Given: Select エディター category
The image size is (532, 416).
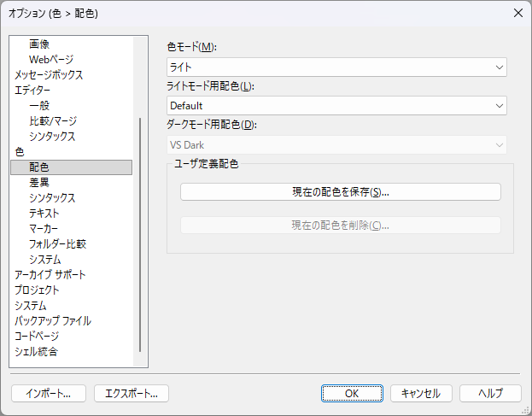Looking at the screenshot, I should 32,91.
